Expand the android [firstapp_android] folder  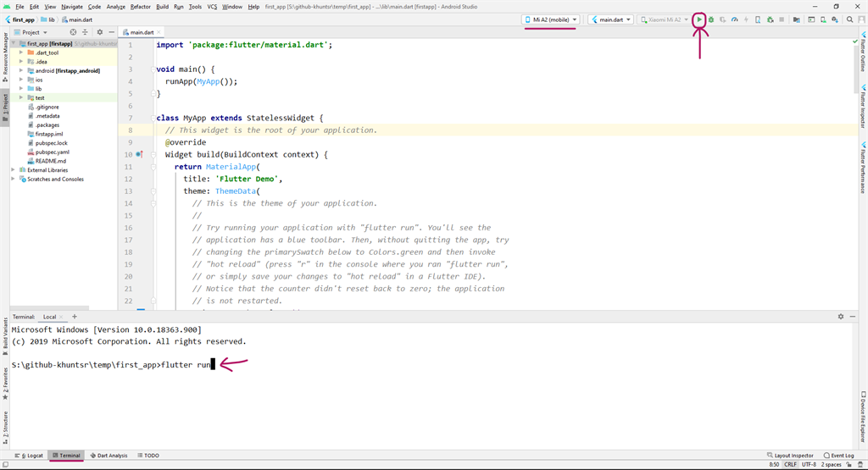click(21, 71)
